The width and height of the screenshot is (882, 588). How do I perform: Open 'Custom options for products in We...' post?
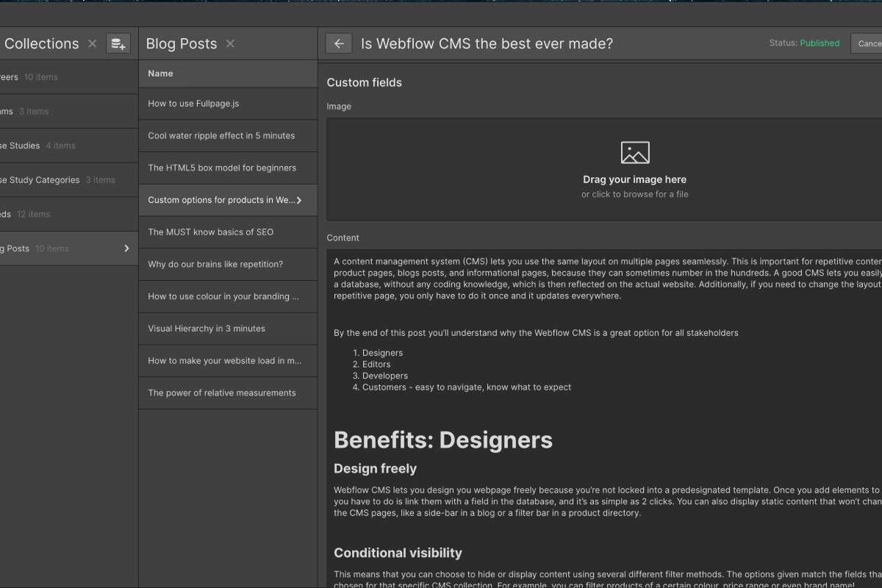point(228,200)
